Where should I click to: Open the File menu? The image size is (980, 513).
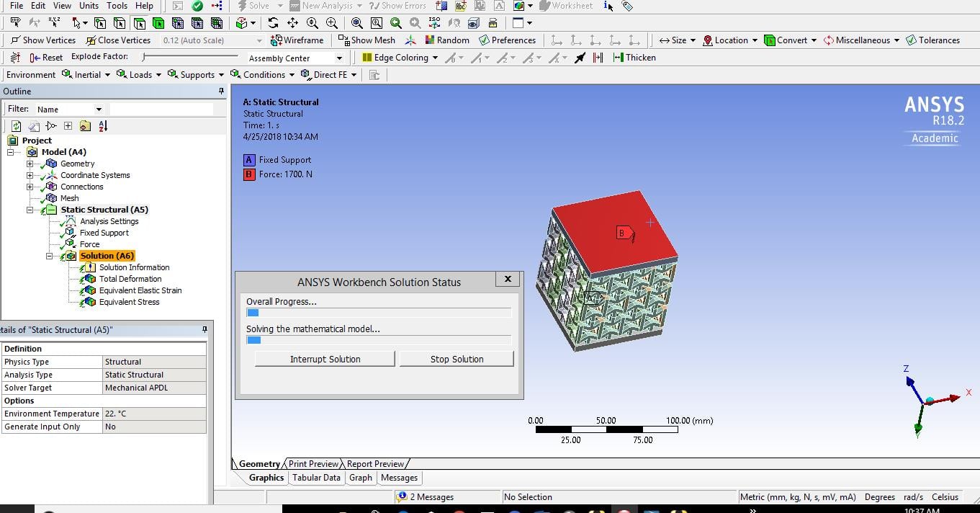click(17, 6)
